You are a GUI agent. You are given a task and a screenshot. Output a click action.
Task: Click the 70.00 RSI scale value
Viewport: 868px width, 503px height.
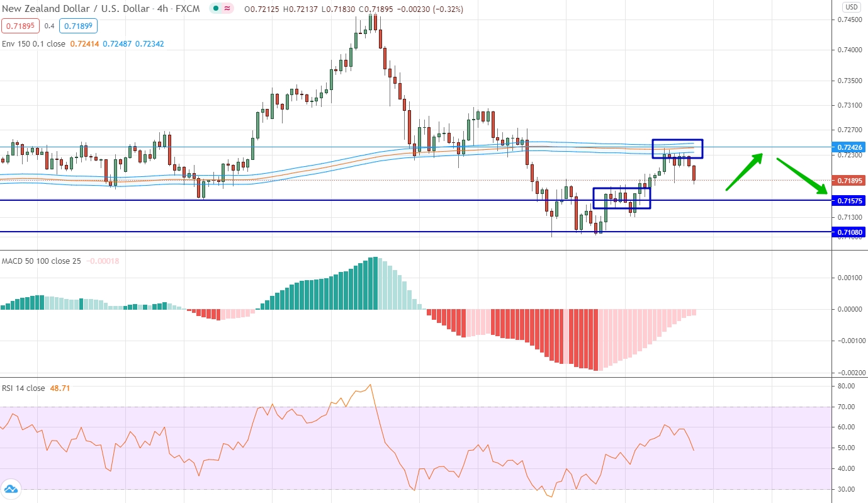click(x=847, y=407)
